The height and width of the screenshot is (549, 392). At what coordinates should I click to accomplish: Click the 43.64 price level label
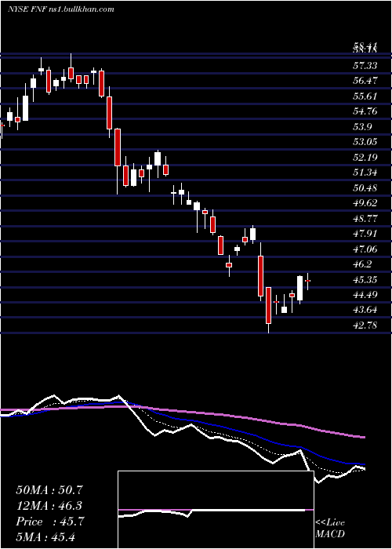tap(365, 310)
